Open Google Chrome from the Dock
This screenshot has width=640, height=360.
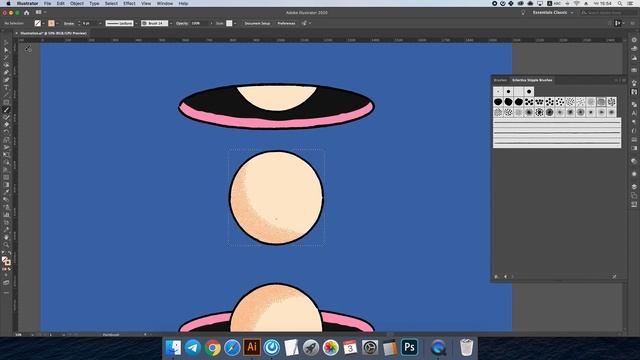pos(212,348)
